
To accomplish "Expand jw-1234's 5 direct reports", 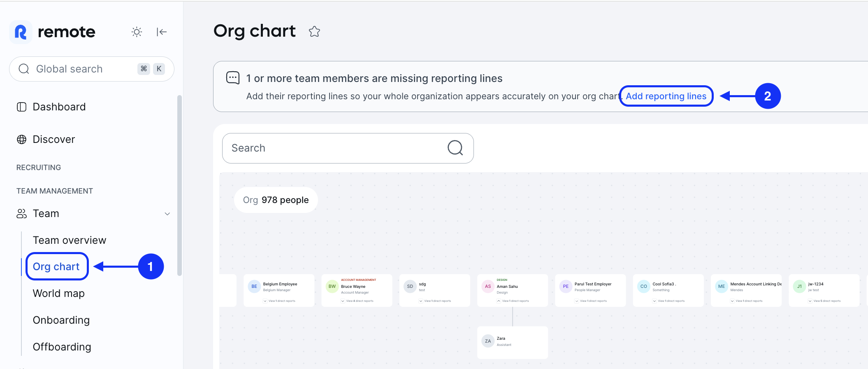I will click(x=824, y=301).
